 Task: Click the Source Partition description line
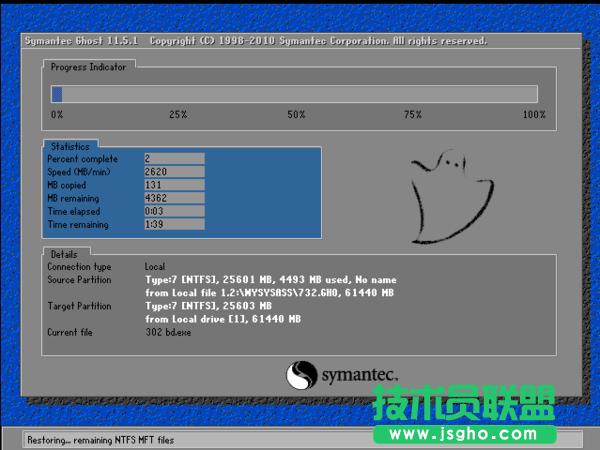[x=270, y=280]
